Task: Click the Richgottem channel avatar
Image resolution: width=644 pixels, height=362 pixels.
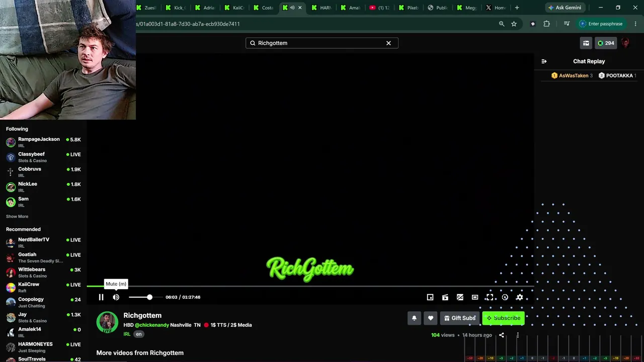Action: pos(107,322)
